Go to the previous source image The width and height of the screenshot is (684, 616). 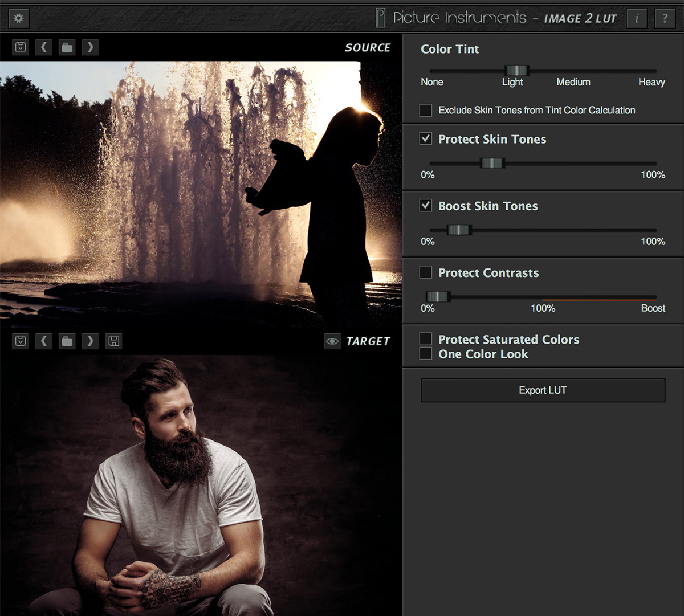pos(44,47)
